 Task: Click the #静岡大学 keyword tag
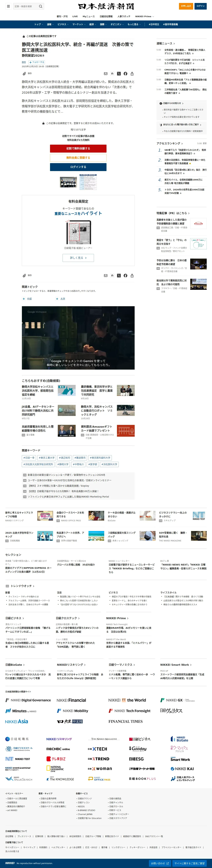(63, 464)
